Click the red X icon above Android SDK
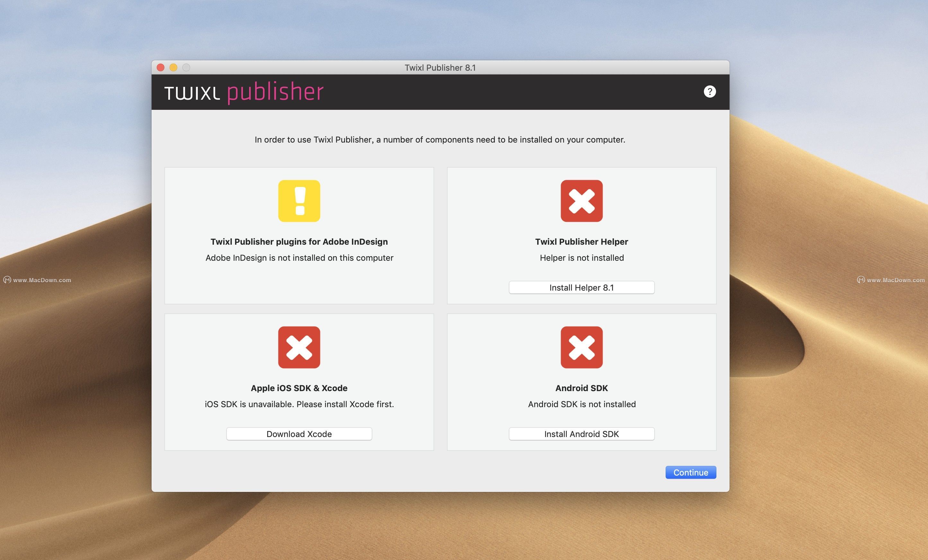The image size is (928, 560). 582,347
